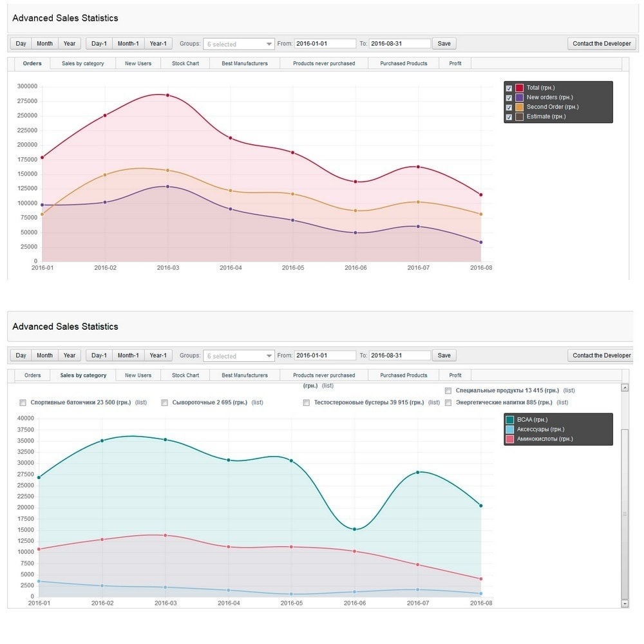Click the To date field in the lower toolbar

click(400, 355)
